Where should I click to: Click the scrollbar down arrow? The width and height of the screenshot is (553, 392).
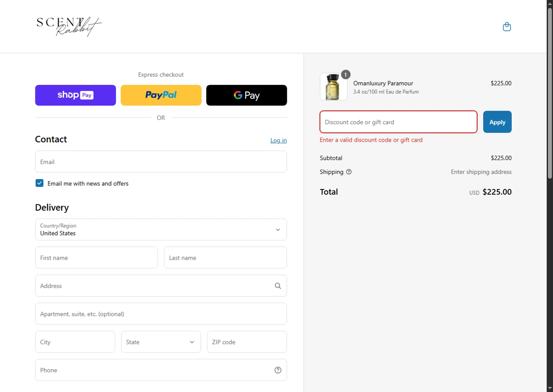click(550, 389)
